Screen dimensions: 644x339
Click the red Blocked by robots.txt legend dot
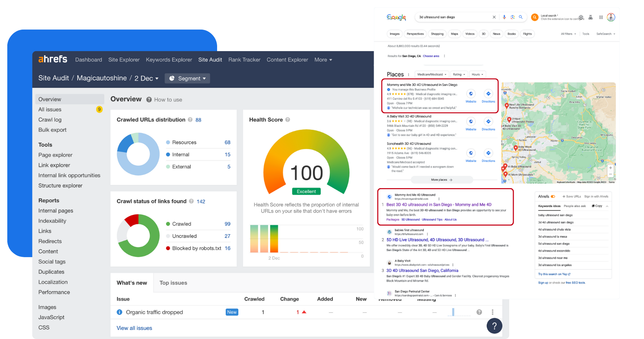point(168,248)
